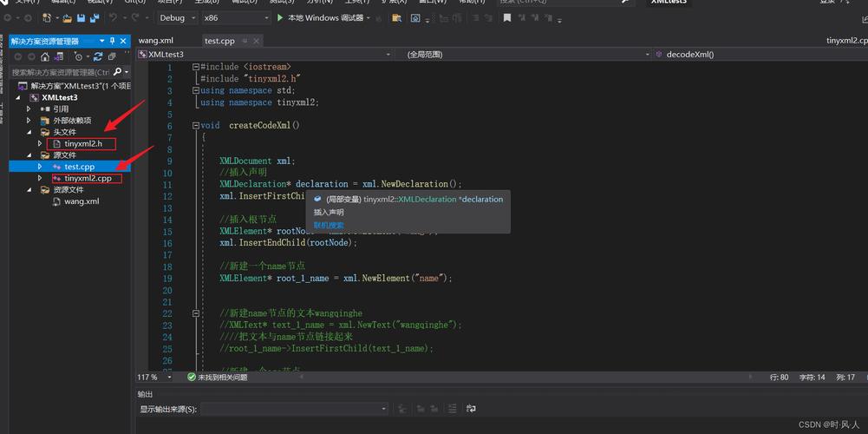This screenshot has height=434, width=868.
Task: Click the Find in Files toolbar icon
Action: pos(396,17)
